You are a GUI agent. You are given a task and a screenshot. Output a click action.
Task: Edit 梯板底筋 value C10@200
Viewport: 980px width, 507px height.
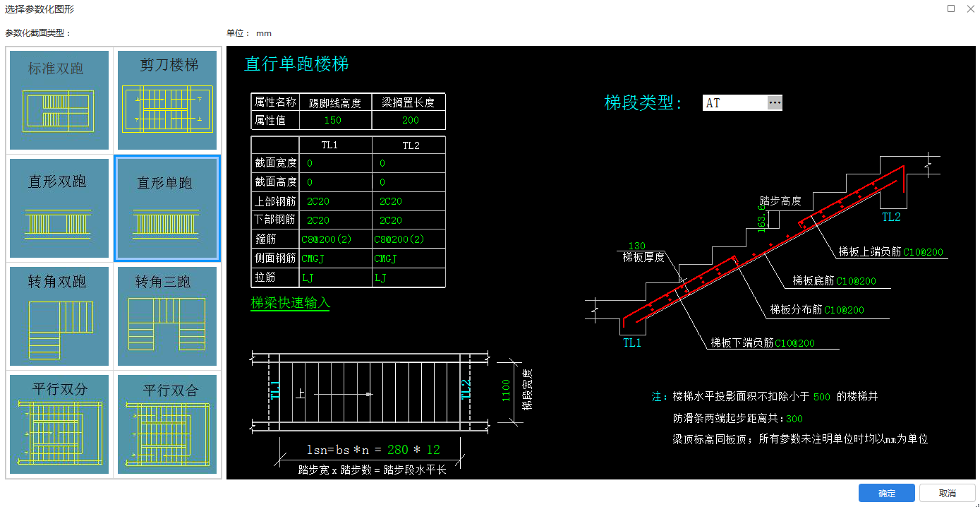point(857,281)
